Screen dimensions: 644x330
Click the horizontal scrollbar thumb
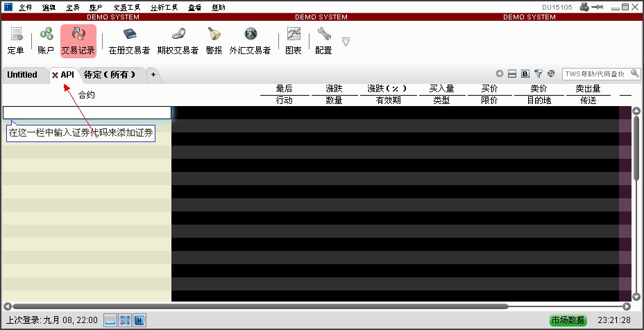260,306
